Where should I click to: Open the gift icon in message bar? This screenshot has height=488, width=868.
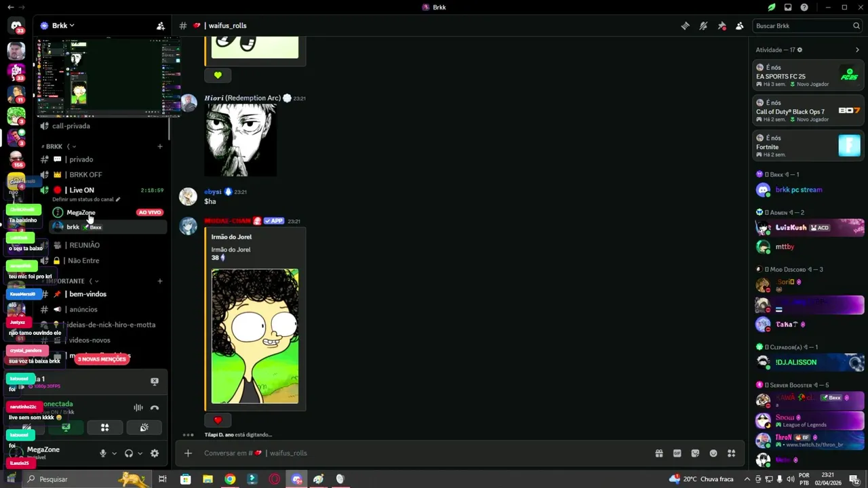658,453
